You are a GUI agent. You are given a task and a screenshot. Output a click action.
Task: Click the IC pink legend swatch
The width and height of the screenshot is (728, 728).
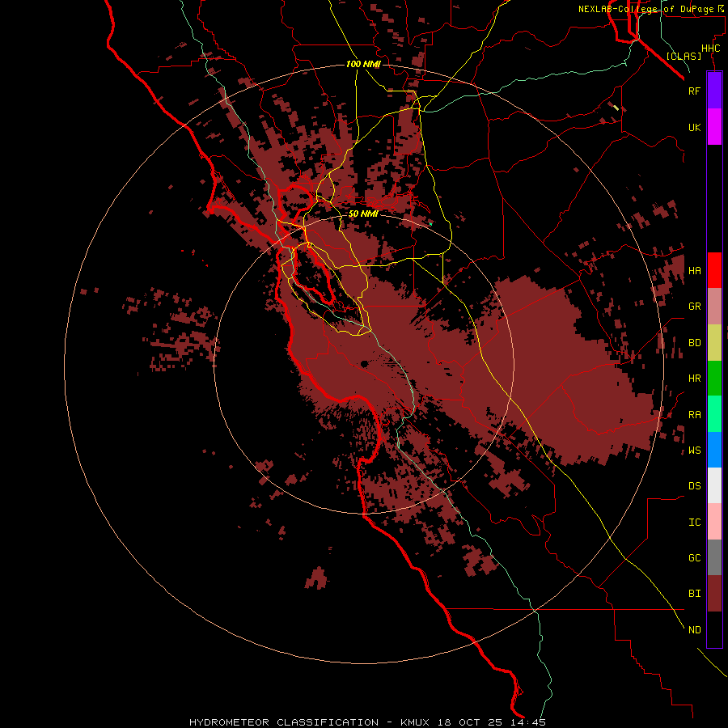[x=714, y=522]
